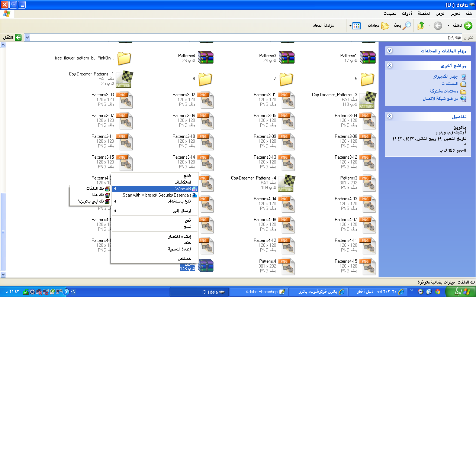Collapse the تفاصيل details panel
The height and width of the screenshot is (456, 476).
point(389,116)
